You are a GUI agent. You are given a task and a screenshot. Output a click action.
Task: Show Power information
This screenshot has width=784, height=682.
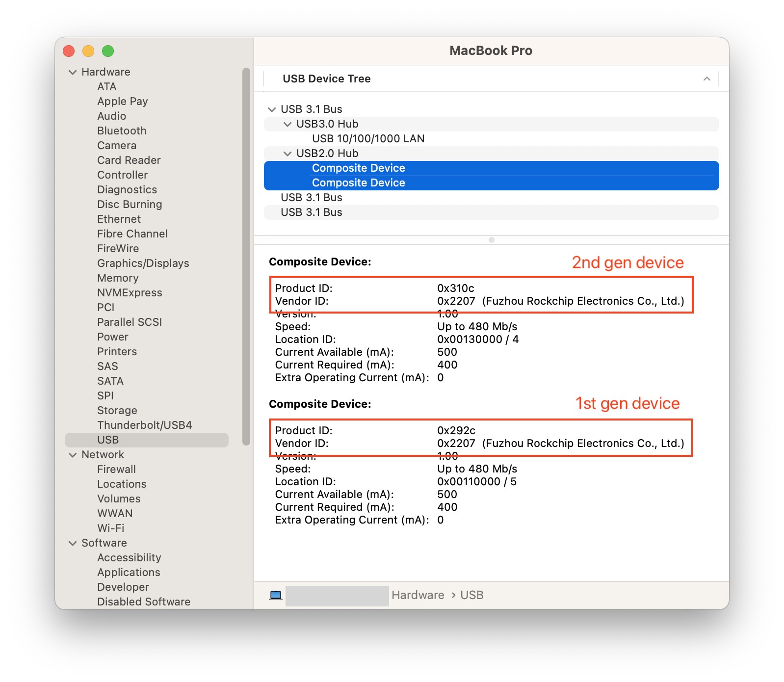112,337
